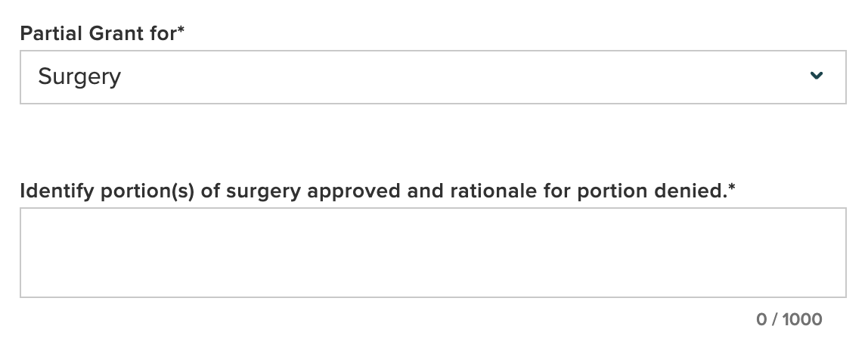Image resolution: width=868 pixels, height=351 pixels.
Task: Click the word 'approved' in the textarea label
Action: 354,192
